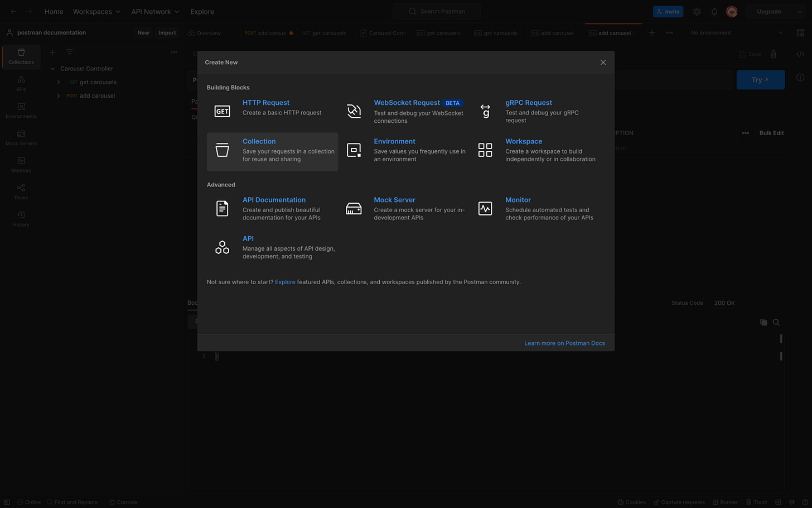Select the Workspace grid icon
This screenshot has height=508, width=812.
(485, 150)
